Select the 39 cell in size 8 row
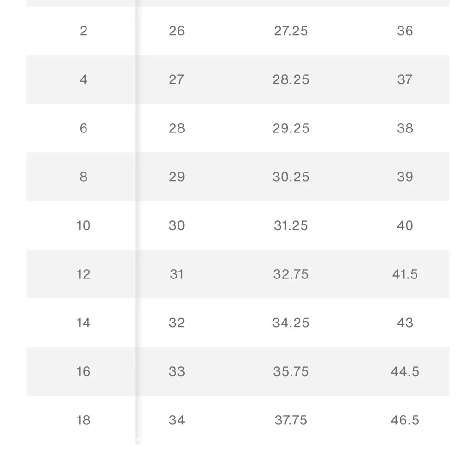The image size is (476, 476). click(x=405, y=177)
